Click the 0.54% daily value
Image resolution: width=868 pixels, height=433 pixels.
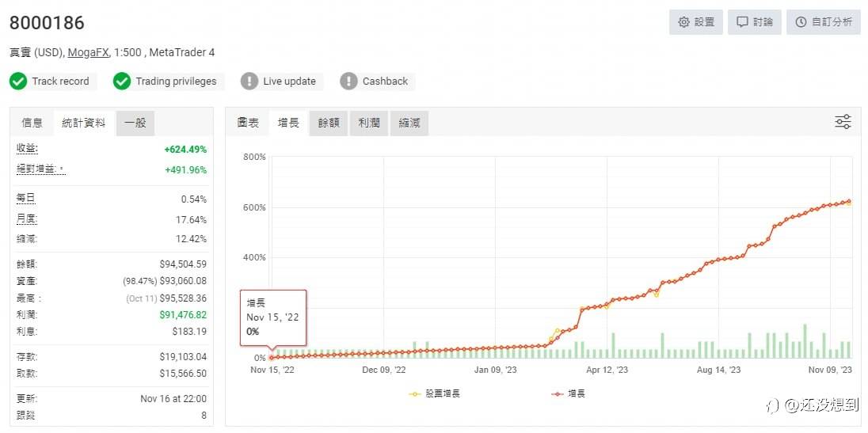point(194,199)
